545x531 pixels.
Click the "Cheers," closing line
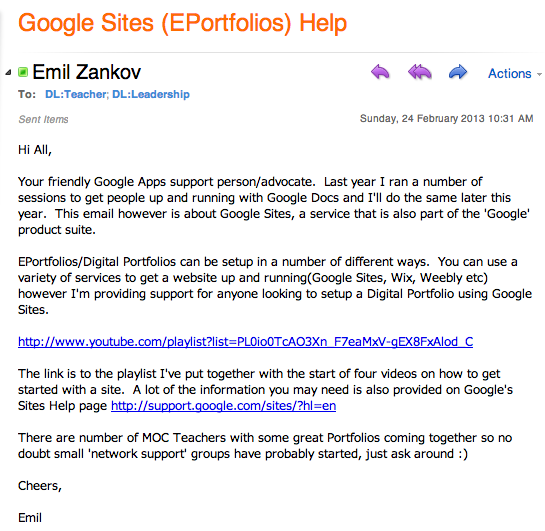pyautogui.click(x=40, y=486)
